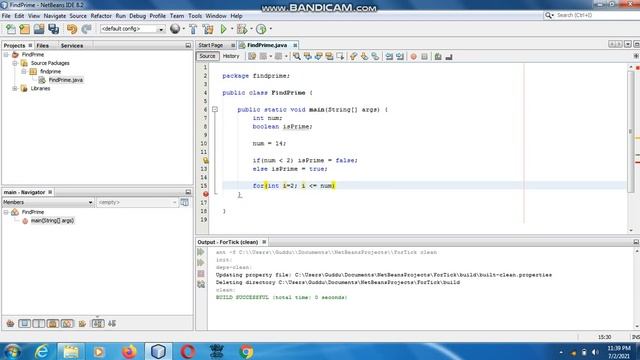Click the editor Find Selection magnifier icon
This screenshot has height=360, width=640.
pos(297,57)
